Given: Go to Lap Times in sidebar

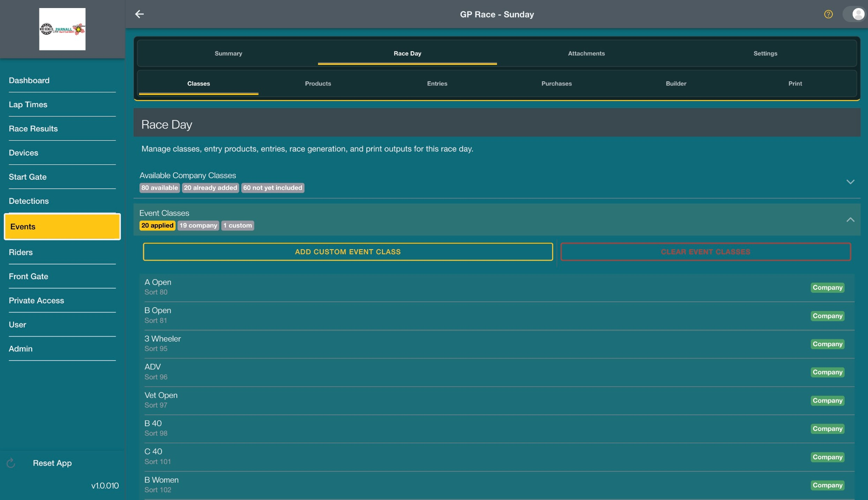Looking at the screenshot, I should click(x=62, y=105).
